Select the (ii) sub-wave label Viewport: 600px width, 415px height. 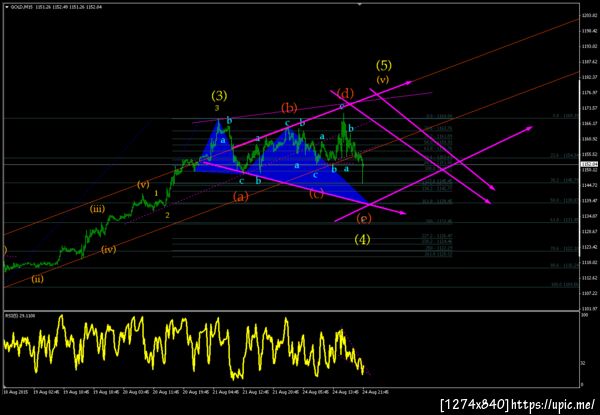[x=37, y=279]
